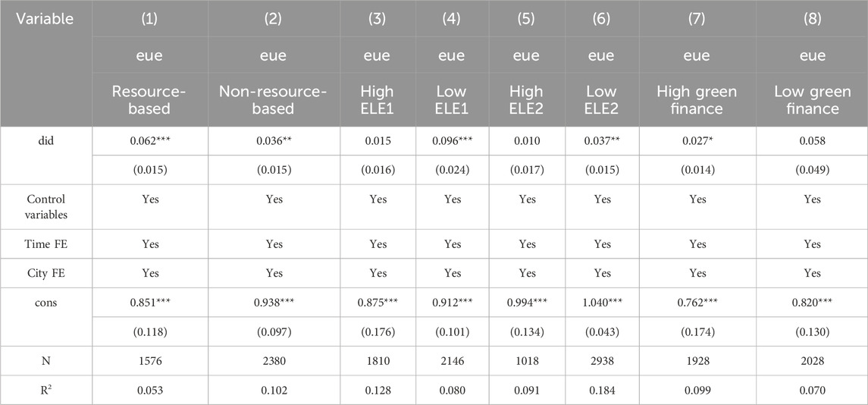Select the R² value 0.184

tap(600, 391)
